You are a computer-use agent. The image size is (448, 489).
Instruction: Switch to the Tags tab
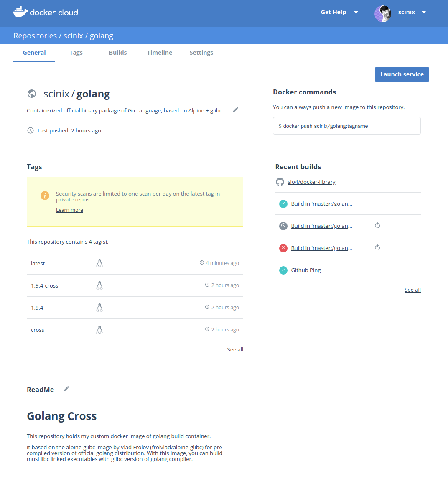click(x=76, y=53)
